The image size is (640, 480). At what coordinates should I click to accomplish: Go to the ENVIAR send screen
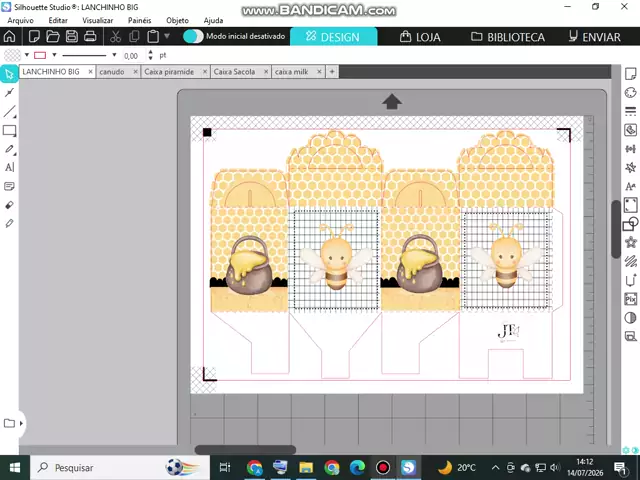(595, 37)
